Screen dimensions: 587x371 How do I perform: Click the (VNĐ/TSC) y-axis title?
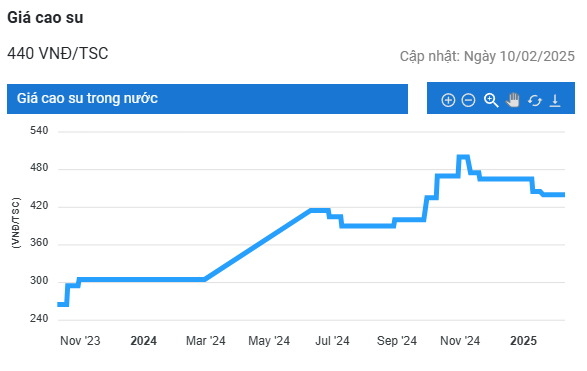click(16, 223)
